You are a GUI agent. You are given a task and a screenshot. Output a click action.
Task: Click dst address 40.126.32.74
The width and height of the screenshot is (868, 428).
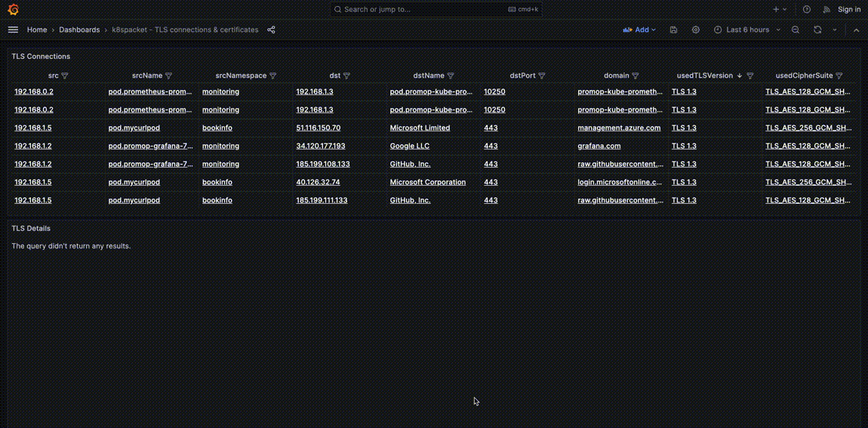(319, 182)
